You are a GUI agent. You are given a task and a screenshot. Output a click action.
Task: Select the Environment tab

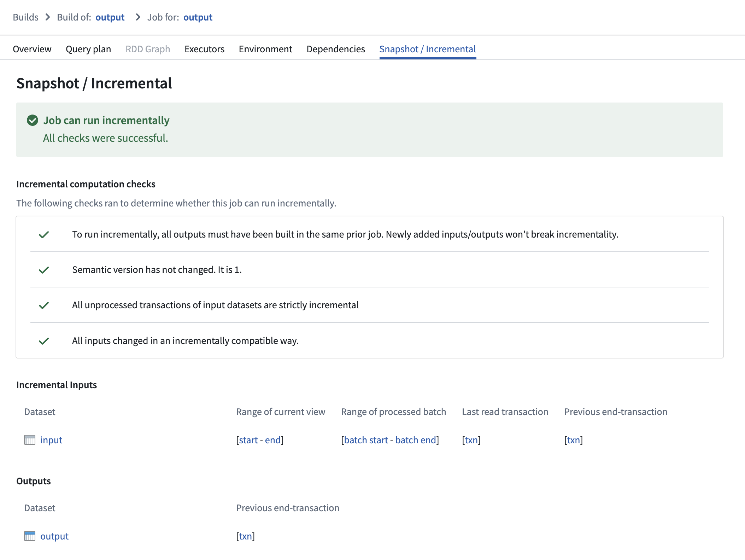click(x=265, y=49)
